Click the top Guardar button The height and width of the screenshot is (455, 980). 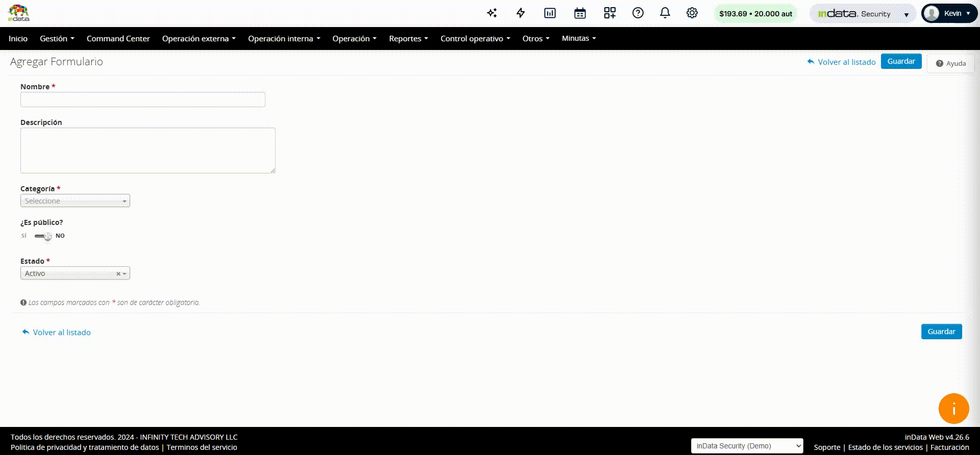[x=901, y=61]
